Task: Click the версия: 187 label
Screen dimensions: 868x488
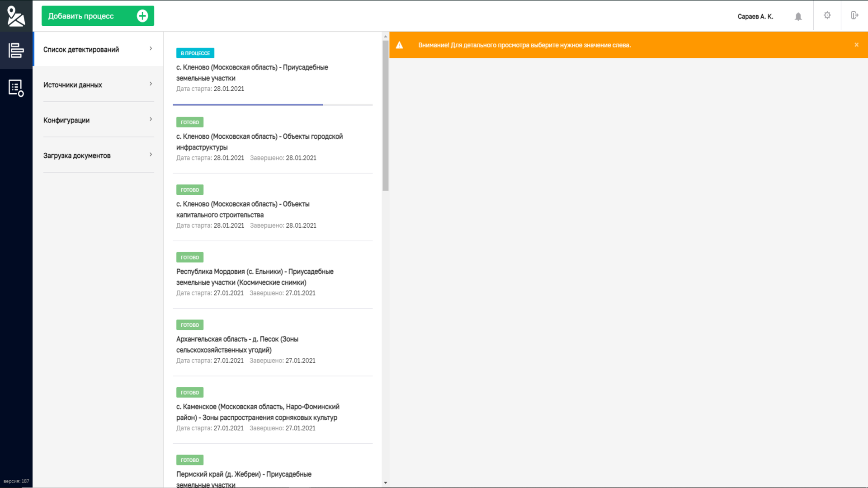Action: tap(16, 481)
